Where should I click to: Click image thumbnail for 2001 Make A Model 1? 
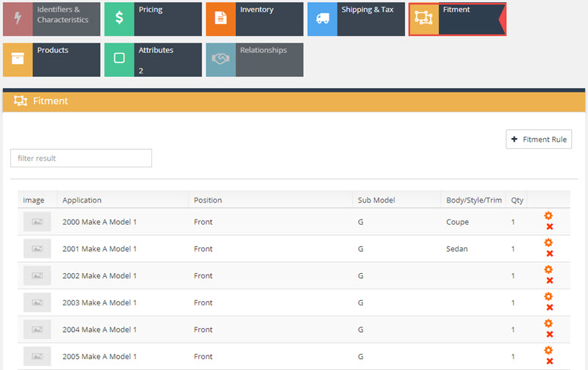[x=37, y=249]
